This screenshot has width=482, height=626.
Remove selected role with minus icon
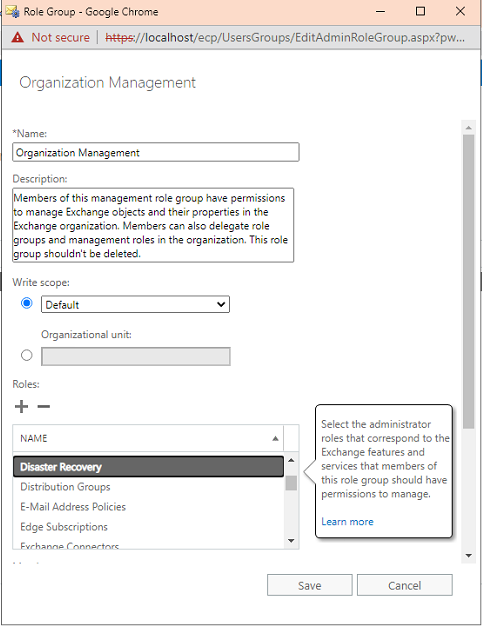point(44,406)
